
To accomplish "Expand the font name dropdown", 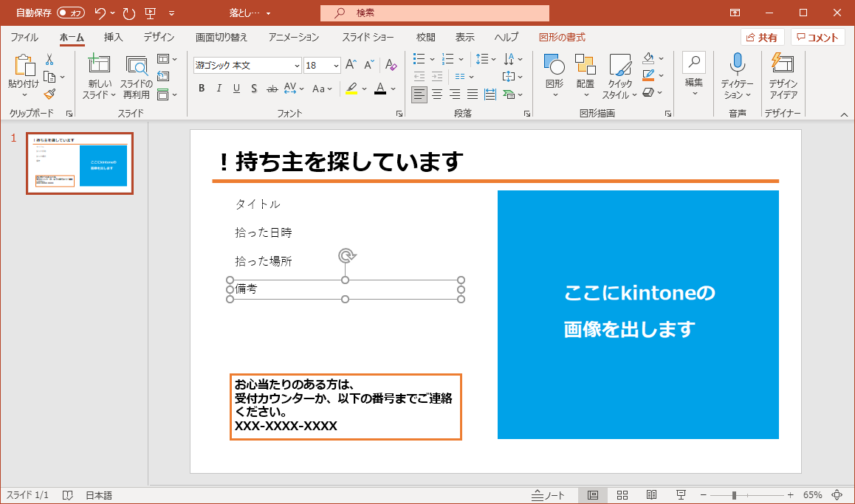I will click(x=297, y=66).
